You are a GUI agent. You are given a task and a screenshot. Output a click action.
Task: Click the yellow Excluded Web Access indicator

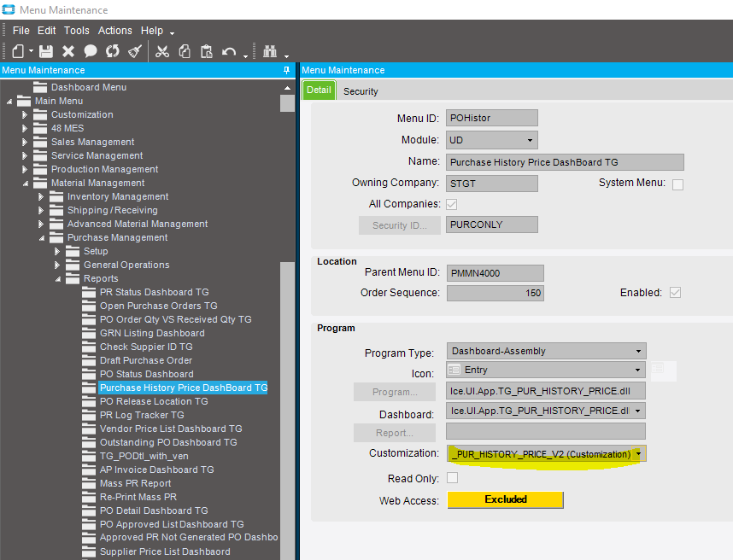[x=505, y=499]
